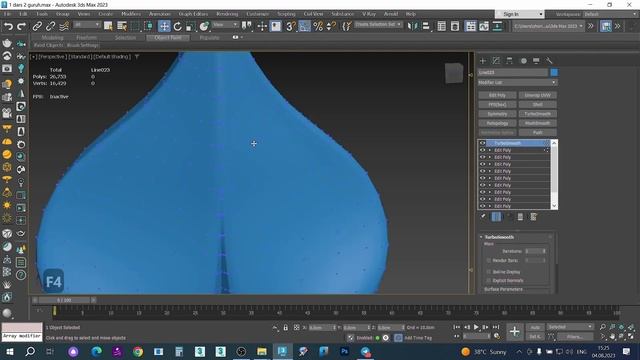Toggle the 3D Snaps icon
This screenshot has height=360, width=640.
point(290,27)
